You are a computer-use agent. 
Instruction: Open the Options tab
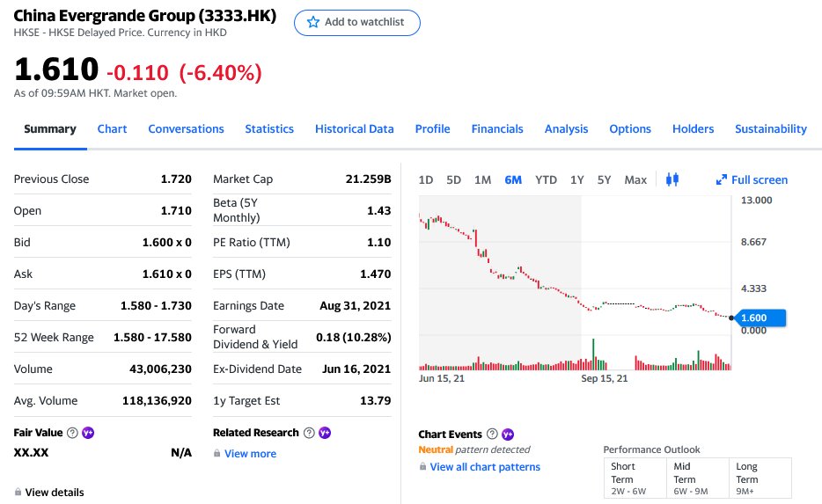point(630,129)
